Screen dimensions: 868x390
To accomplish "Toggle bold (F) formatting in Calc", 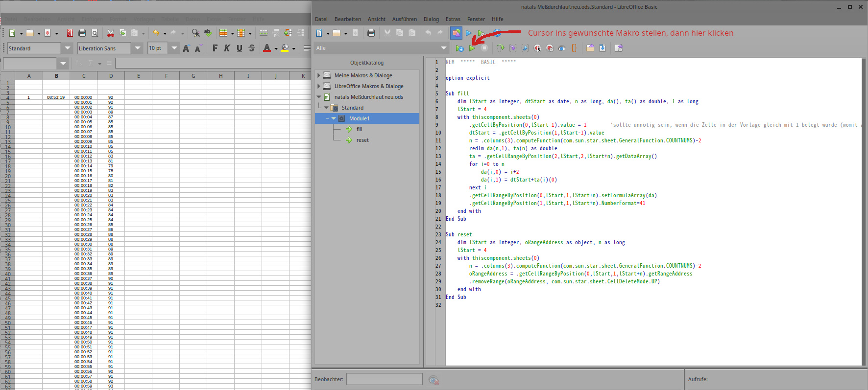I will pyautogui.click(x=215, y=48).
